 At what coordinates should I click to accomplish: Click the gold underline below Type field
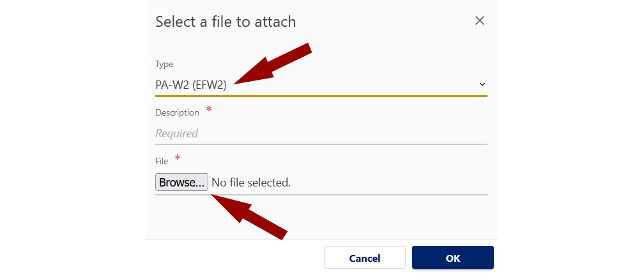tap(321, 96)
